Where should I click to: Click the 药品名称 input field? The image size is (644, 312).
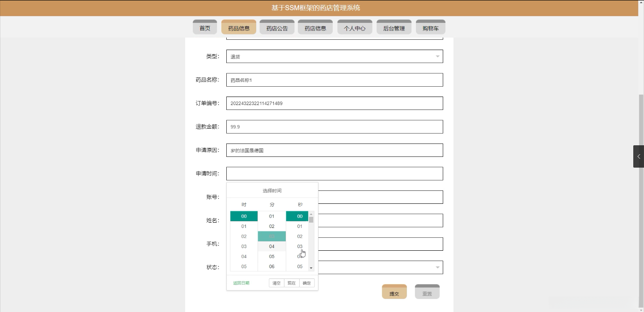335,80
